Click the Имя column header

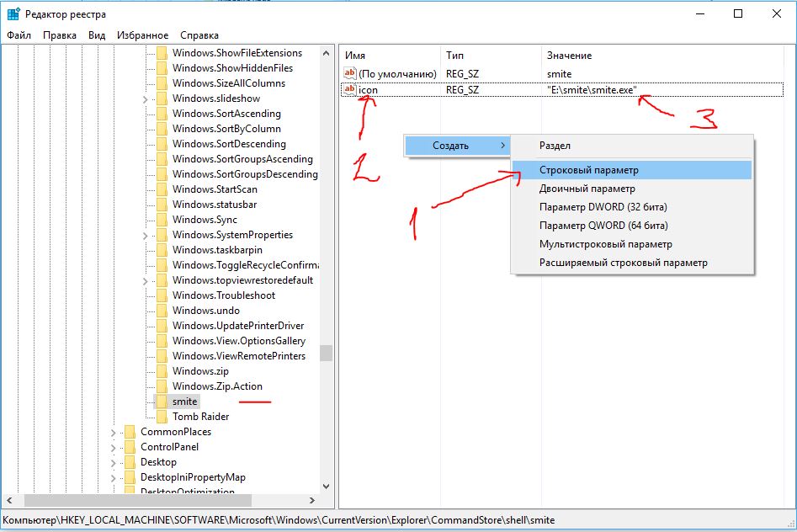pyautogui.click(x=355, y=56)
